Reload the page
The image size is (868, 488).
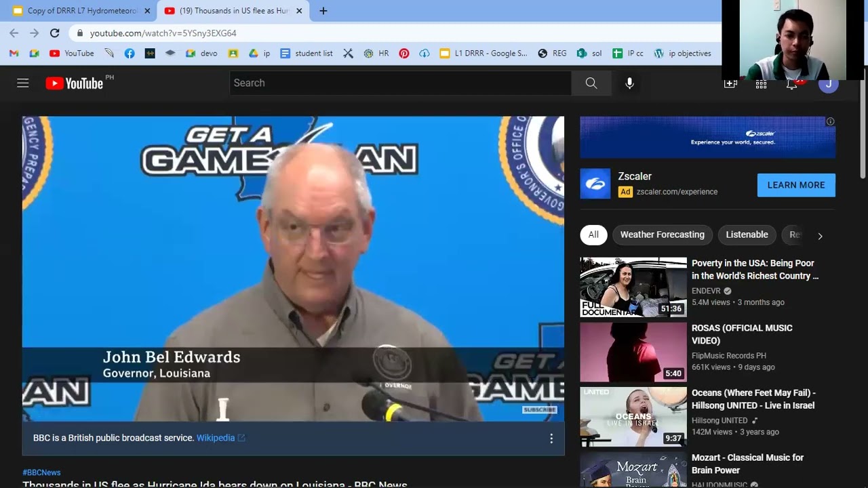point(55,33)
